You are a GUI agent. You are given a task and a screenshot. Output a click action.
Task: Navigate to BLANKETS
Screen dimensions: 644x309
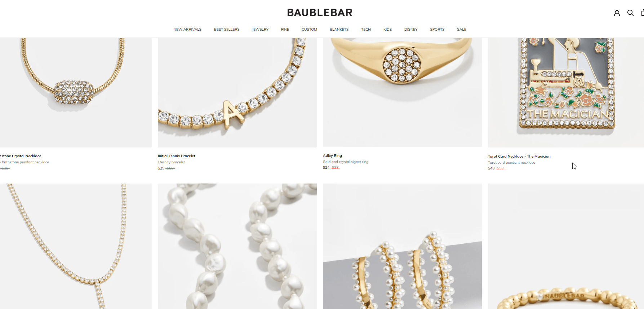(339, 30)
